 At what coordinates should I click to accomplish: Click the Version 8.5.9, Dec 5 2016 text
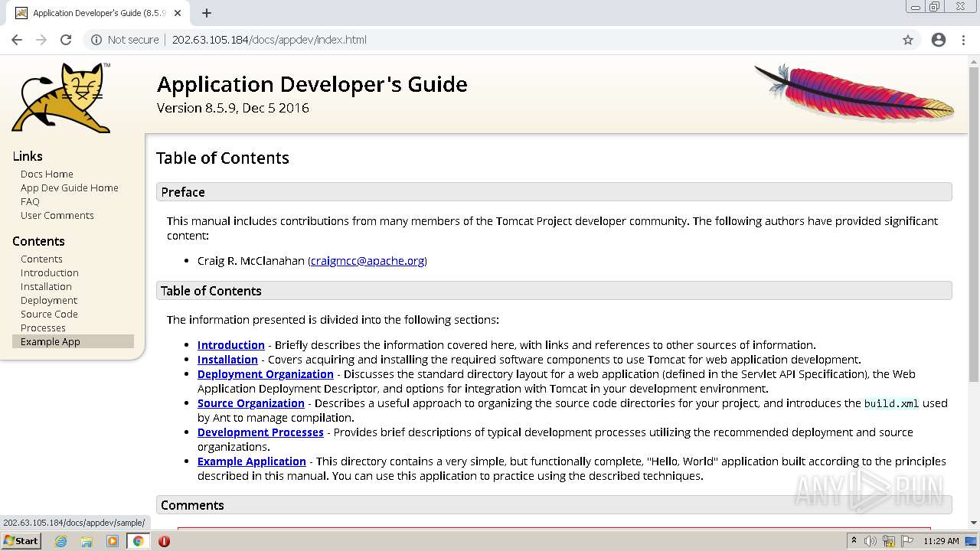[x=233, y=108]
